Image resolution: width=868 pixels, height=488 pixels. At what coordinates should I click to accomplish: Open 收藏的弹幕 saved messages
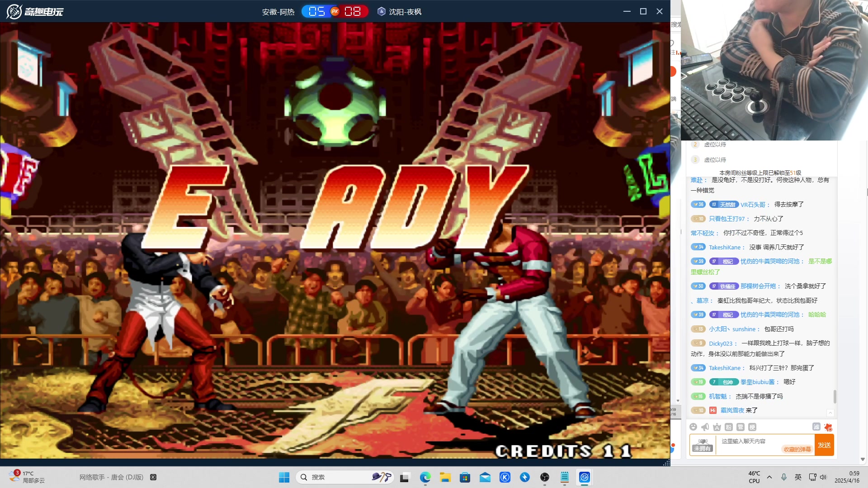pyautogui.click(x=797, y=449)
